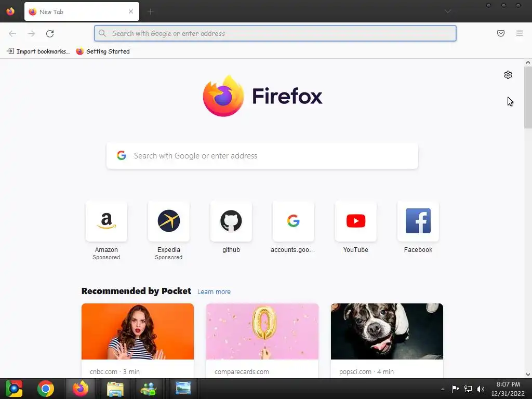This screenshot has width=532, height=399.
Task: Focus the page's Google search box
Action: (x=262, y=156)
